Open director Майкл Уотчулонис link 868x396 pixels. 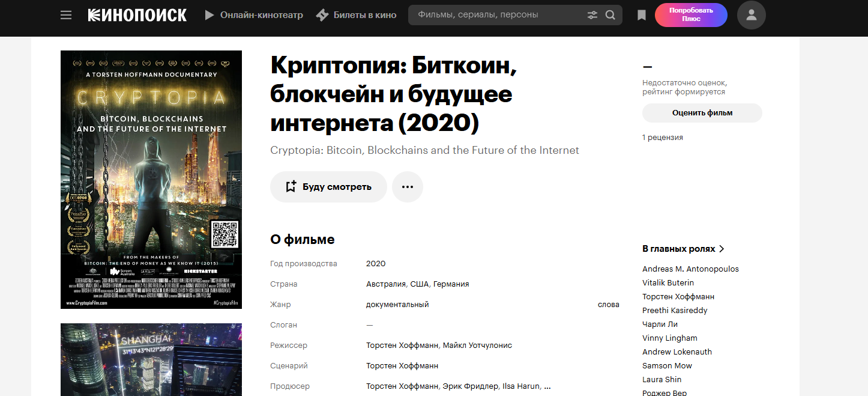pos(477,346)
